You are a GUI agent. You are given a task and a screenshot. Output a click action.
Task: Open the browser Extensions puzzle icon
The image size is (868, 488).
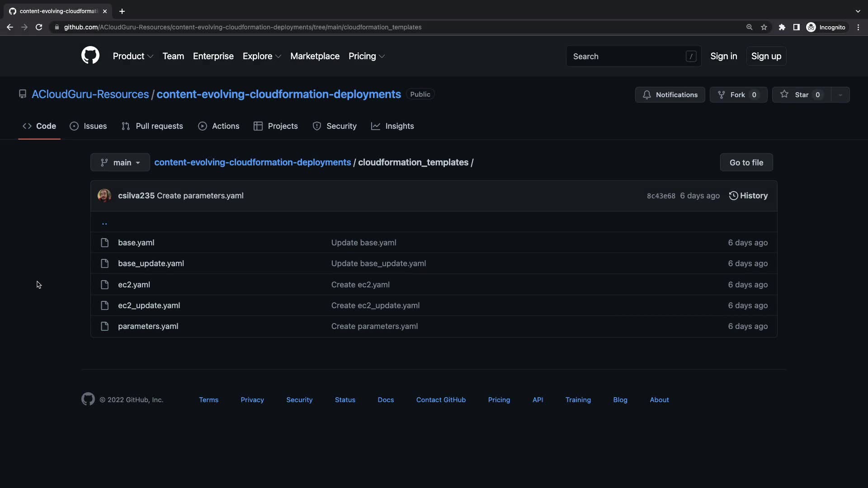coord(782,27)
